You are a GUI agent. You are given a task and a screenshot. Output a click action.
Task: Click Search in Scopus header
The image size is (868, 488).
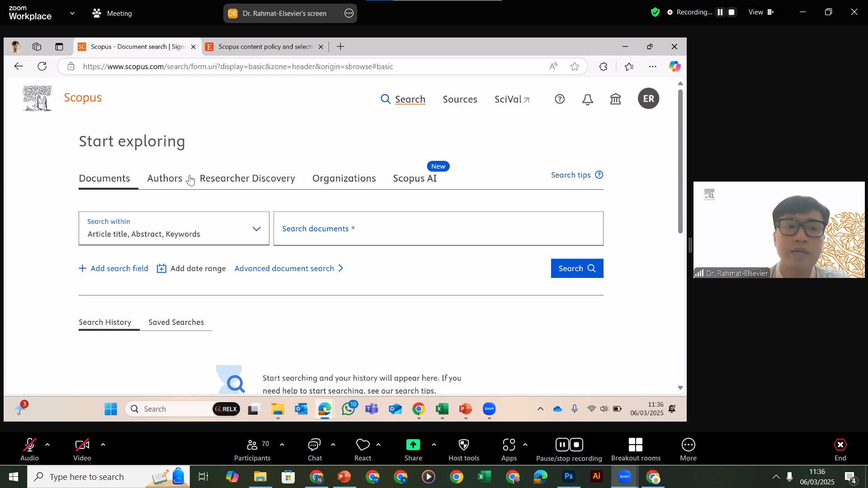click(x=403, y=99)
